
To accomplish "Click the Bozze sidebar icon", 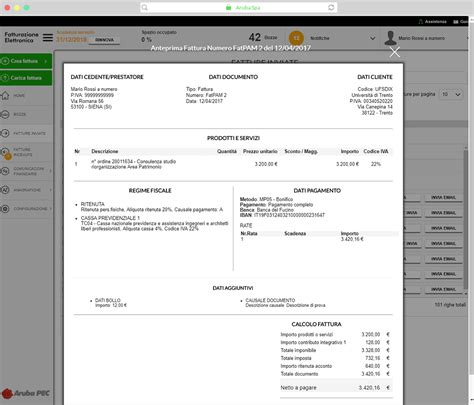I will coord(5,114).
